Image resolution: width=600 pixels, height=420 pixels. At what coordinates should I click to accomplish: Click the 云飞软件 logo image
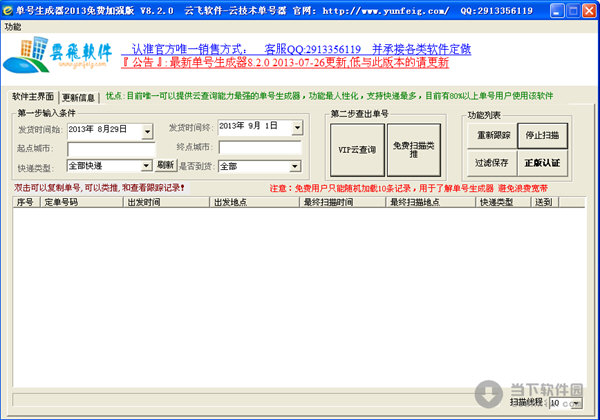click(58, 55)
